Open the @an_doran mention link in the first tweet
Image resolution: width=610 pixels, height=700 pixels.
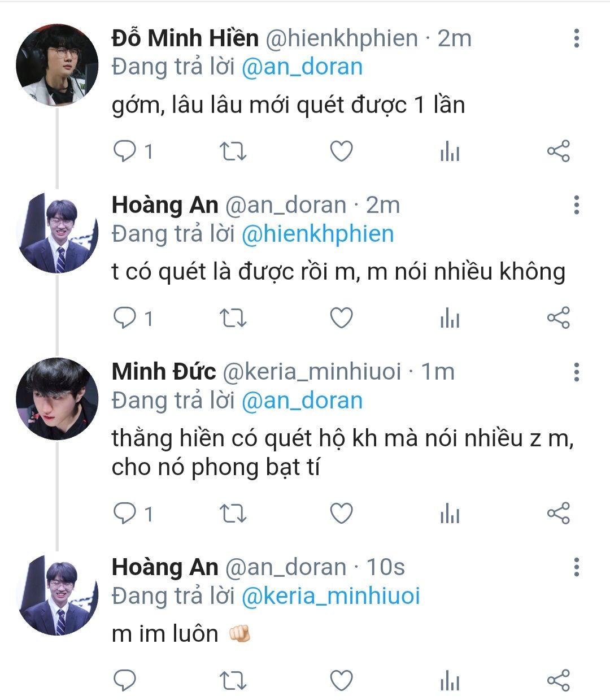(x=302, y=67)
